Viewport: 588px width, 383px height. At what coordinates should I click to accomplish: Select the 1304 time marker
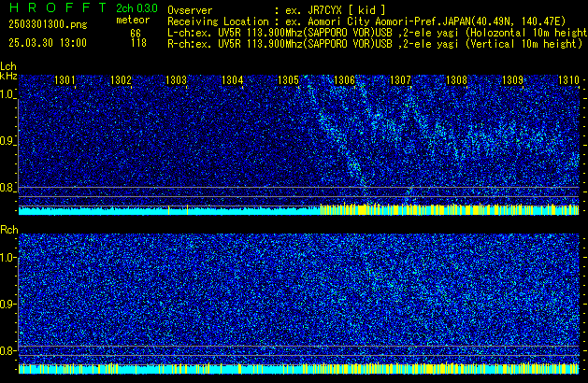pos(233,80)
